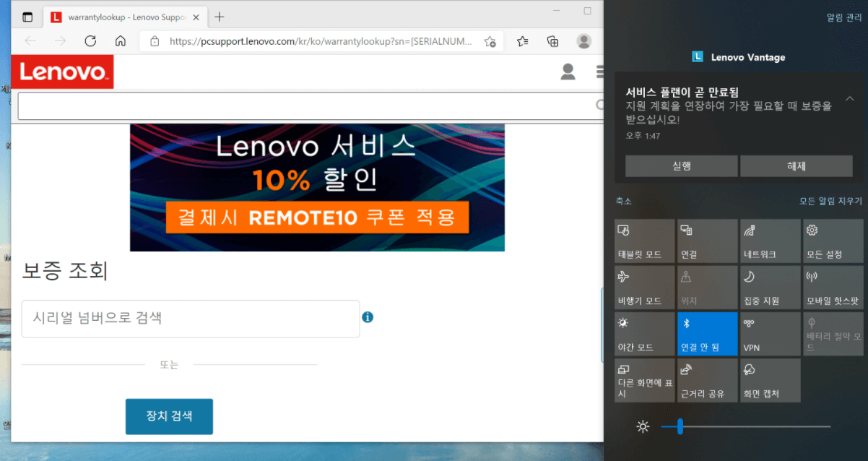Click the Lenovo Vantage app icon in notification header
The width and height of the screenshot is (868, 461).
coord(698,56)
